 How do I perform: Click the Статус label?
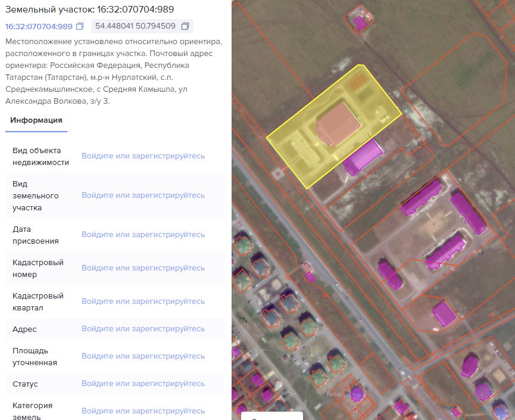[25, 384]
